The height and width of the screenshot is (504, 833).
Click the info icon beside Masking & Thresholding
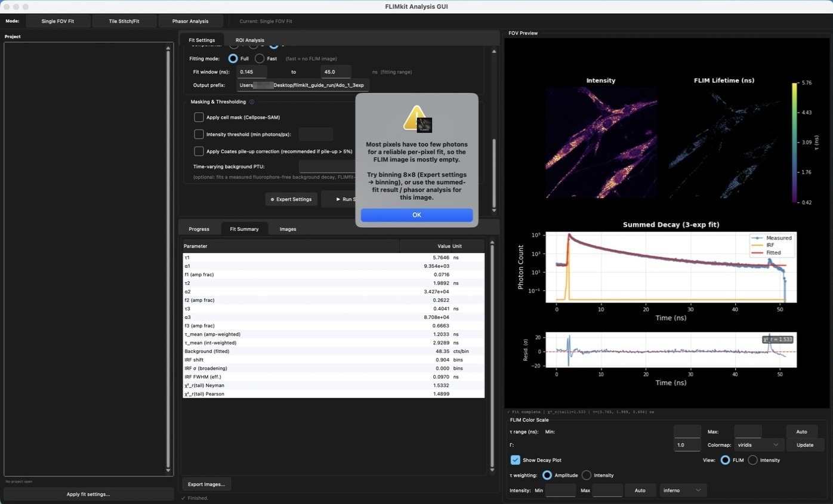pos(252,102)
